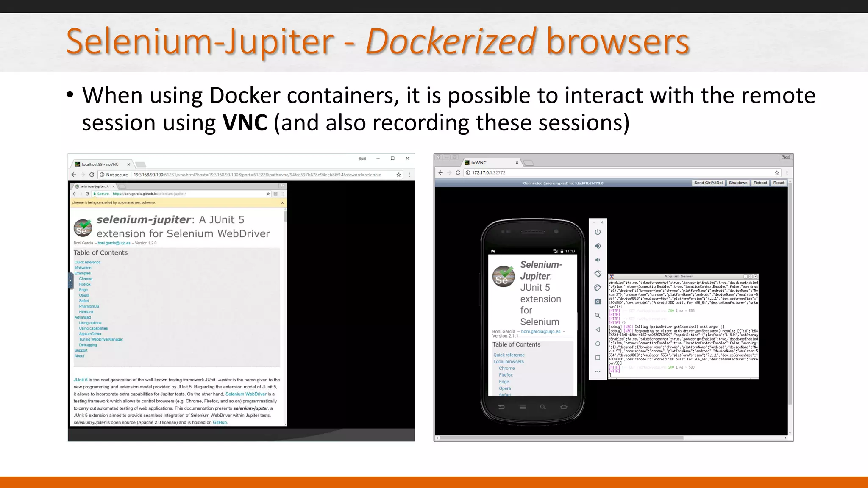Viewport: 868px width, 488px height.
Task: Close the emulator toolbar panel
Action: point(602,222)
